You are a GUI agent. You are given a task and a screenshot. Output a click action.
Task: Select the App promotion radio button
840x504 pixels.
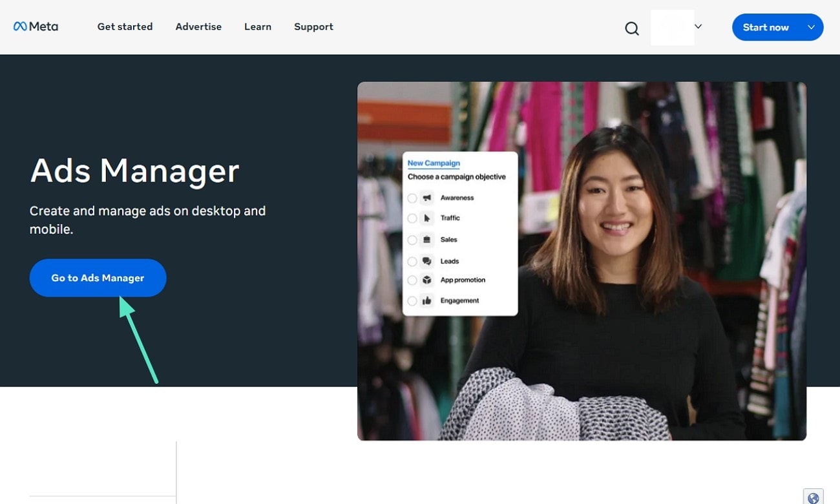click(x=412, y=280)
